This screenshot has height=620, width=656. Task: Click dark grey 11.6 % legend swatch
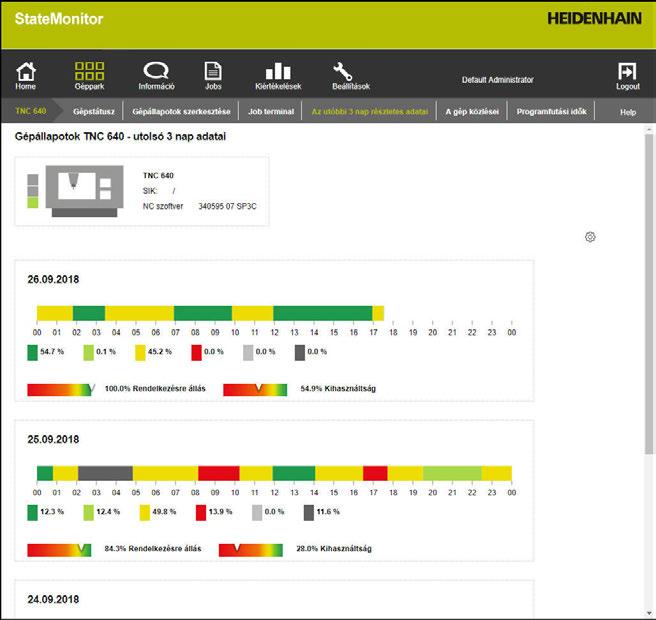[309, 512]
